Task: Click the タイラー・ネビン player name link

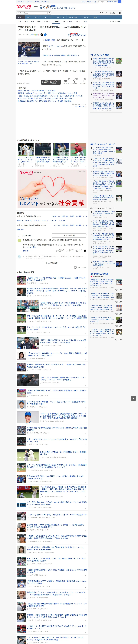Action: pyautogui.click(x=56, y=46)
